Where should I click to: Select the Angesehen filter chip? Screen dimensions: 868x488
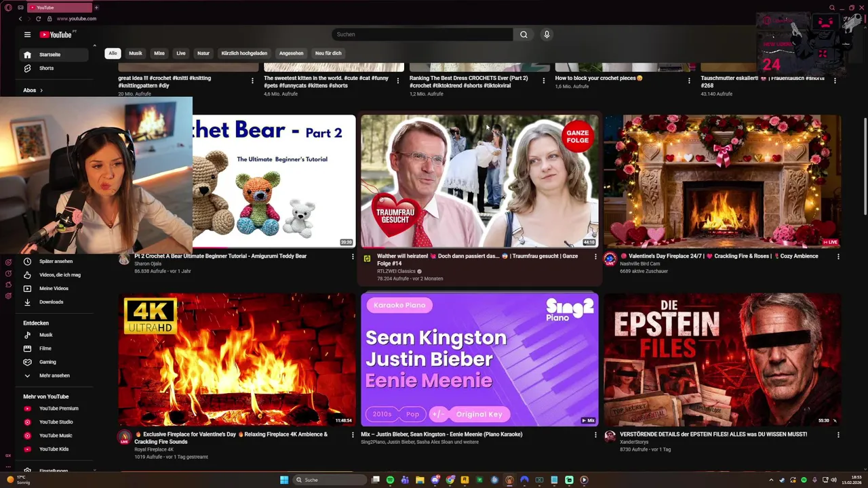(x=292, y=53)
